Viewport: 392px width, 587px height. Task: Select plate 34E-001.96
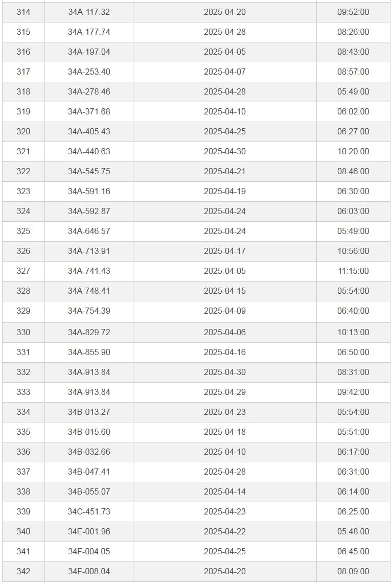(89, 531)
